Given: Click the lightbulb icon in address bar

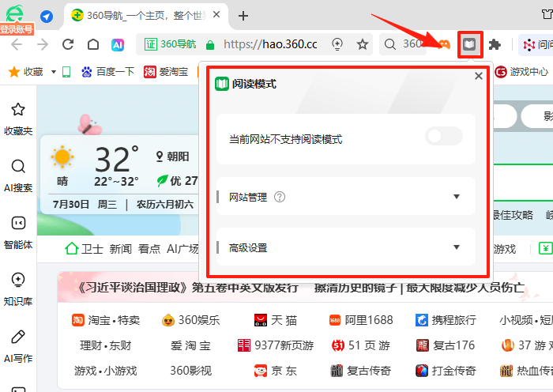Looking at the screenshot, I should (x=337, y=44).
